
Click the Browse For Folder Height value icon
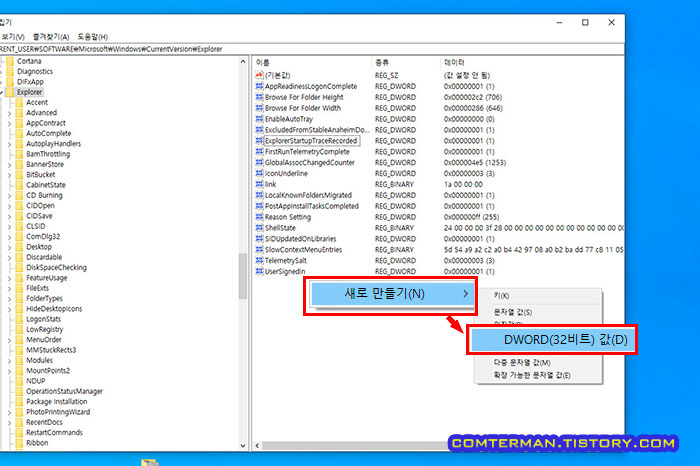tap(259, 97)
